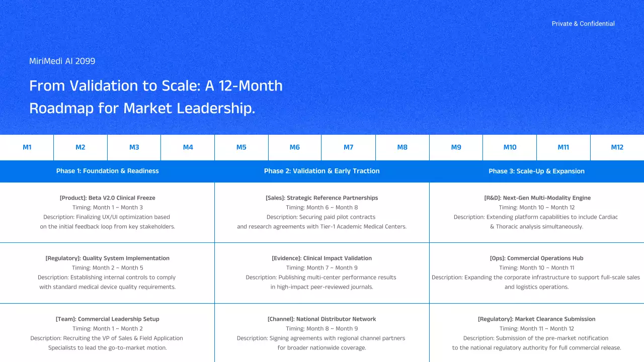Click the Phase 2: Validation & Early Traction header

tap(322, 171)
